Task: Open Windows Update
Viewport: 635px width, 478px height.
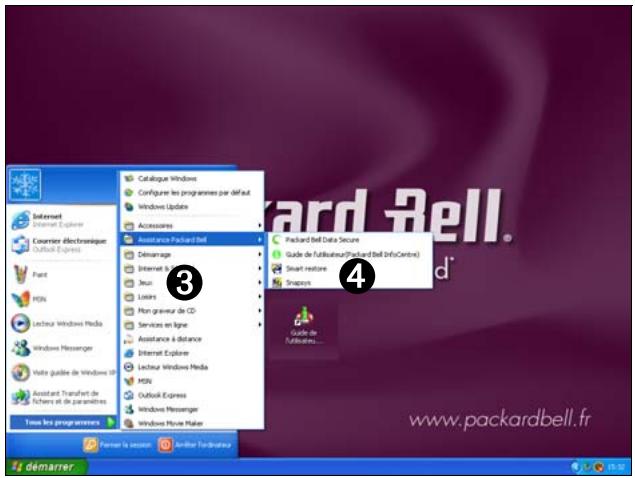Action: pos(192,207)
